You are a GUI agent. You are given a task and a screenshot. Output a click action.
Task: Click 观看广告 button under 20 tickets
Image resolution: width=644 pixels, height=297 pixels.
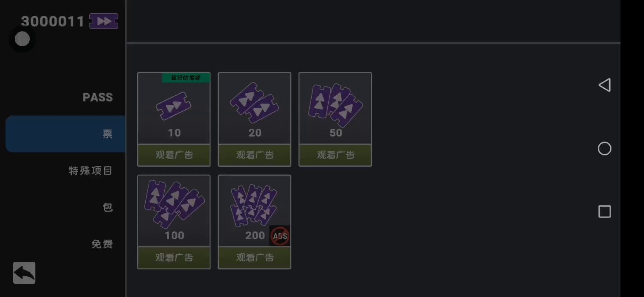point(255,155)
